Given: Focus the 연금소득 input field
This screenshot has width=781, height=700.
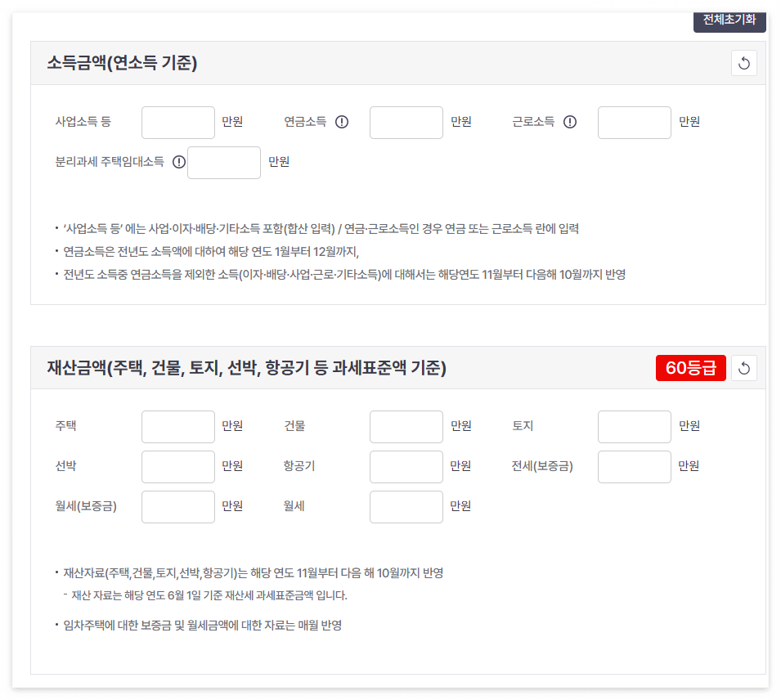Looking at the screenshot, I should click(406, 123).
